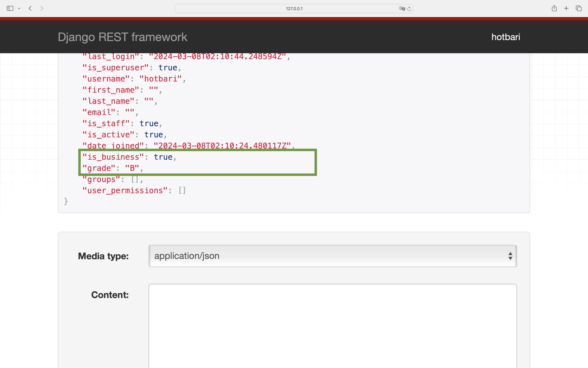588x368 pixels.
Task: Click the last_login timestamp value
Action: [x=217, y=57]
